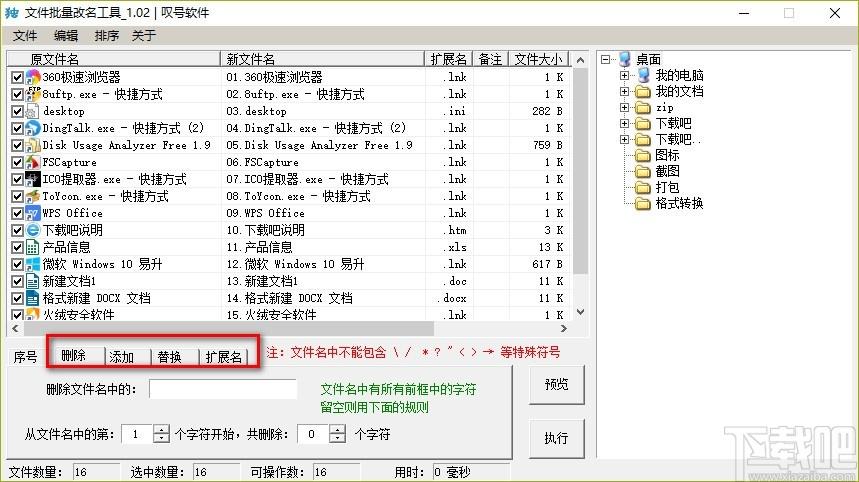Click the vertical scrollbar down arrow
The width and height of the screenshot is (859, 482).
pos(581,312)
